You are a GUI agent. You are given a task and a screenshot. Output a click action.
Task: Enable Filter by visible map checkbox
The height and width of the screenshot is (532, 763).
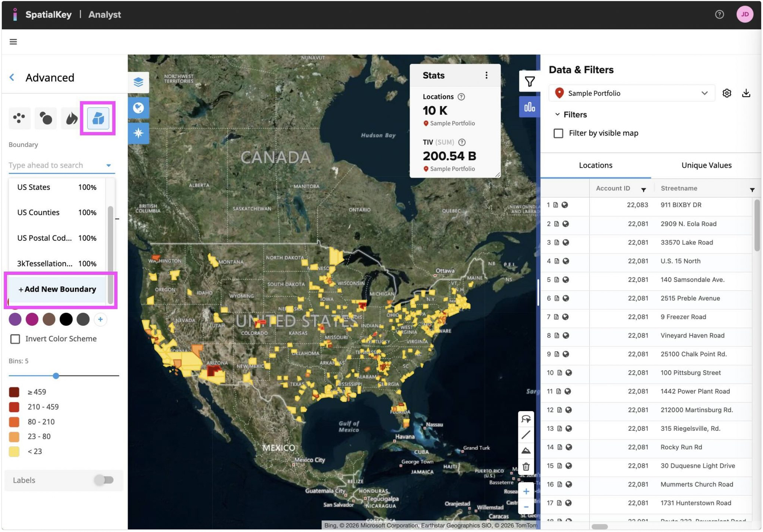pyautogui.click(x=558, y=133)
